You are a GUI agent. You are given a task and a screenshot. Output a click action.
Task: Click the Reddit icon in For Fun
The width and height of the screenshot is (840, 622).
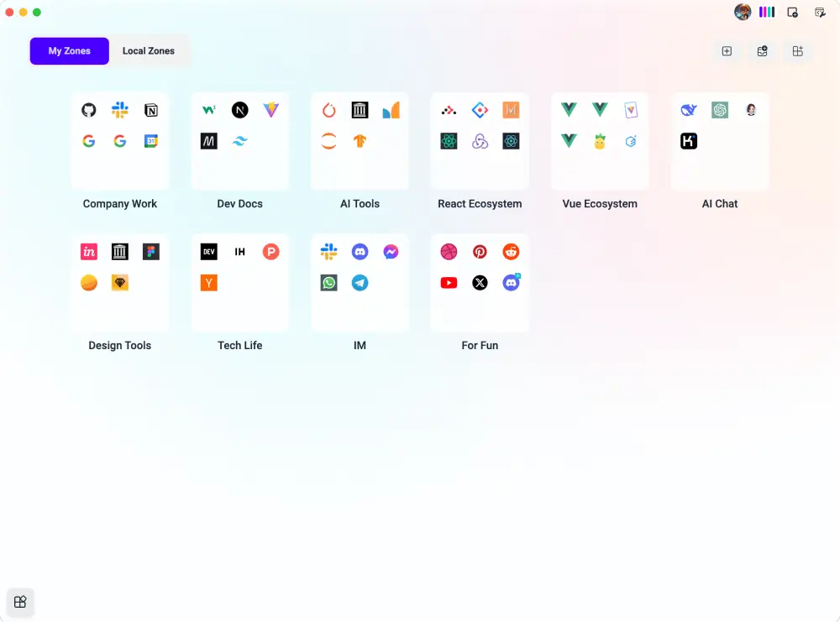(x=511, y=252)
